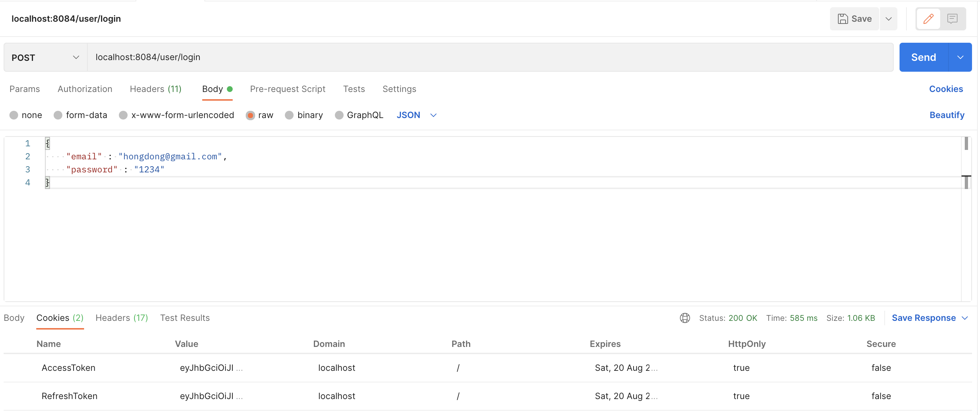Click the request URL input field
Image resolution: width=980 pixels, height=415 pixels.
(x=490, y=57)
